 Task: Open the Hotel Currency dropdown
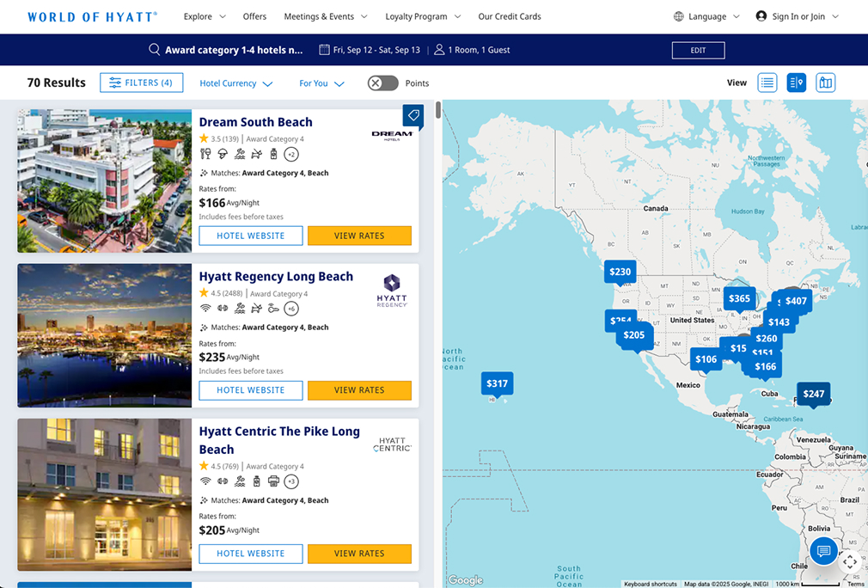[236, 83]
